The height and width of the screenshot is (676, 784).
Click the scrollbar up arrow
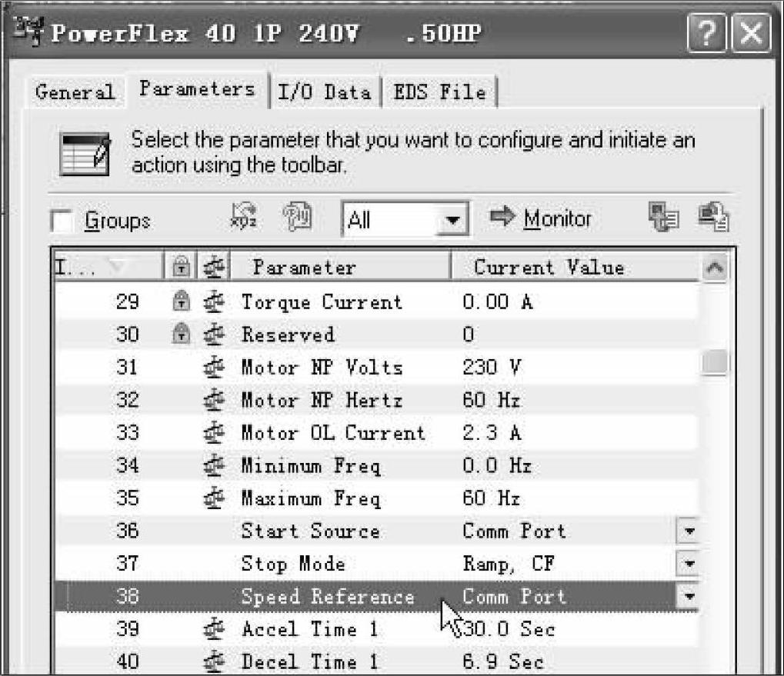click(x=715, y=268)
